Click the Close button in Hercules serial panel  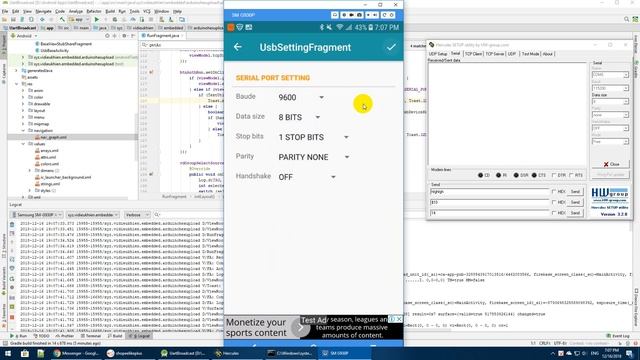(x=611, y=164)
